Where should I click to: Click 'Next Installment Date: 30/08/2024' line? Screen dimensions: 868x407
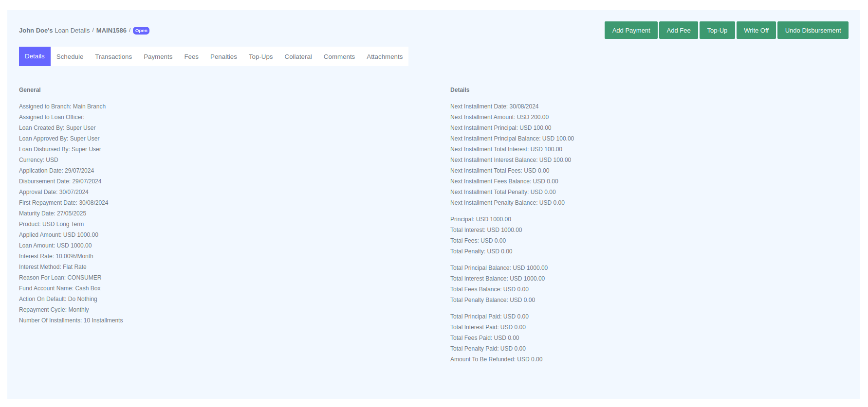pyautogui.click(x=494, y=106)
